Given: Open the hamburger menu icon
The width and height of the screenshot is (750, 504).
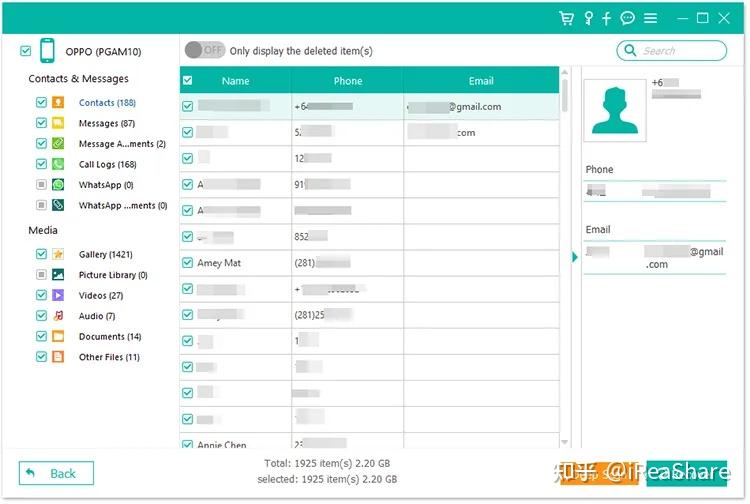Looking at the screenshot, I should pyautogui.click(x=650, y=18).
